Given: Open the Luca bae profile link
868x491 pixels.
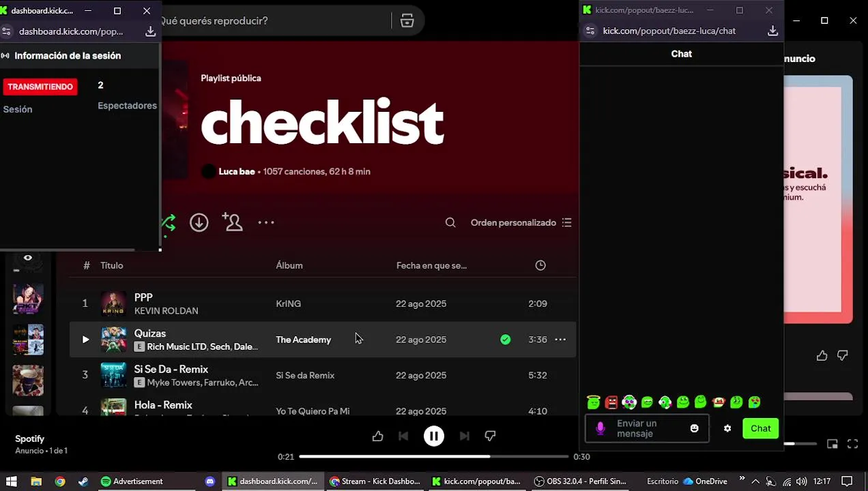Looking at the screenshot, I should (237, 172).
